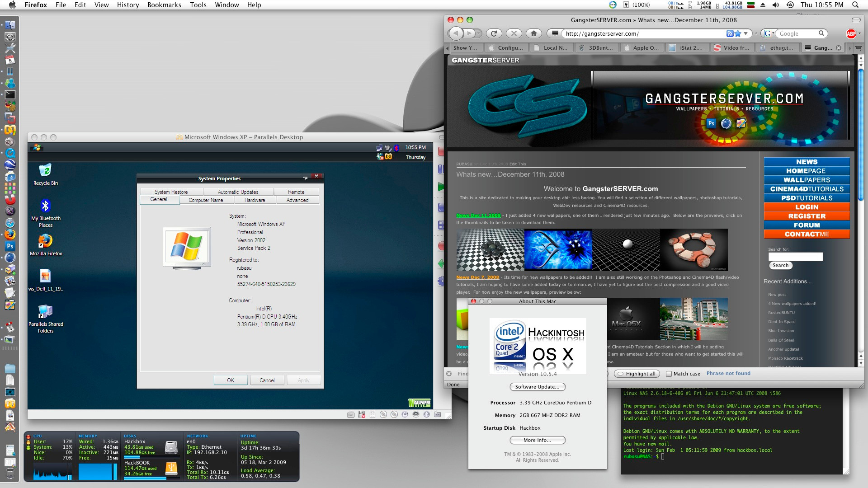Image resolution: width=868 pixels, height=488 pixels.
Task: Launch QuickTime Player from the Dock
Action: click(x=10, y=153)
